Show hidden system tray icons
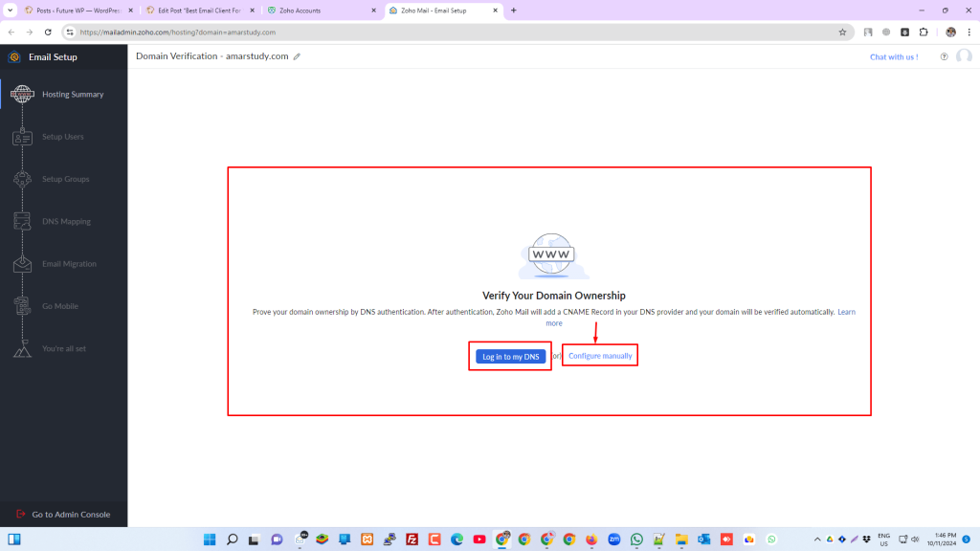 point(817,540)
